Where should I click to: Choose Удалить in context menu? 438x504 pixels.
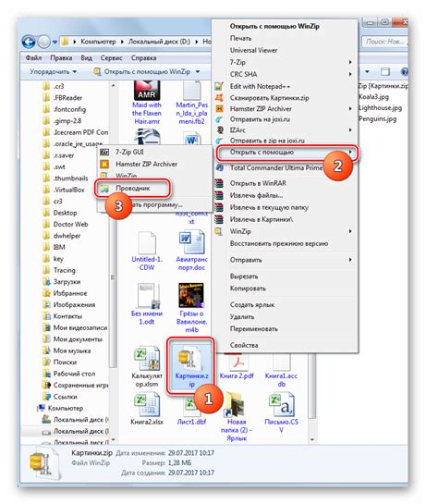(x=242, y=317)
